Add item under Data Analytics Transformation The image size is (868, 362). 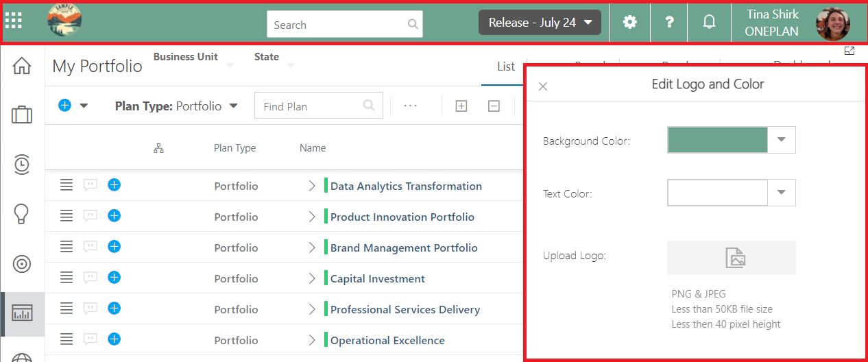(x=114, y=184)
